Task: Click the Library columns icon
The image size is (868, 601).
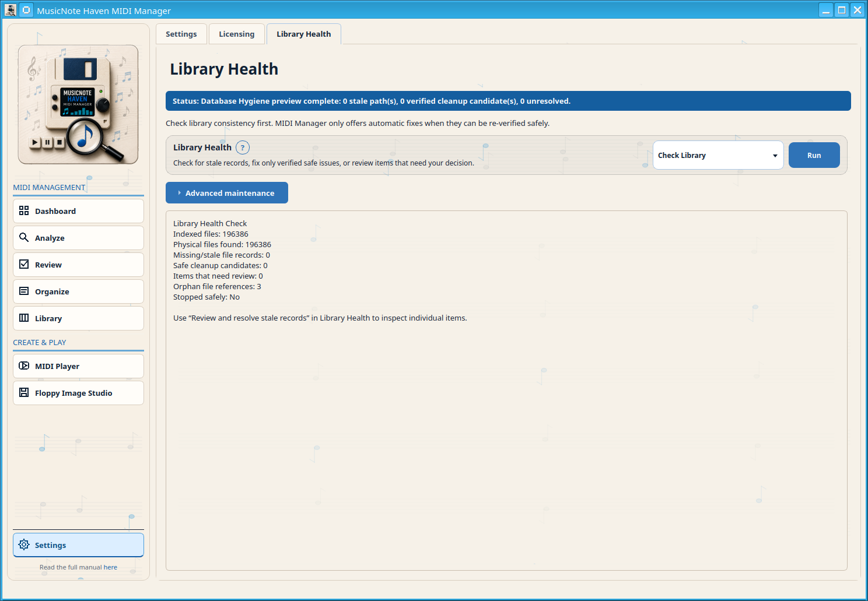Action: tap(24, 318)
